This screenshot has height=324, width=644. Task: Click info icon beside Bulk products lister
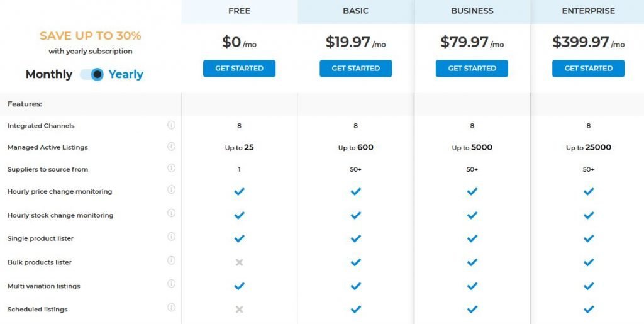171,260
